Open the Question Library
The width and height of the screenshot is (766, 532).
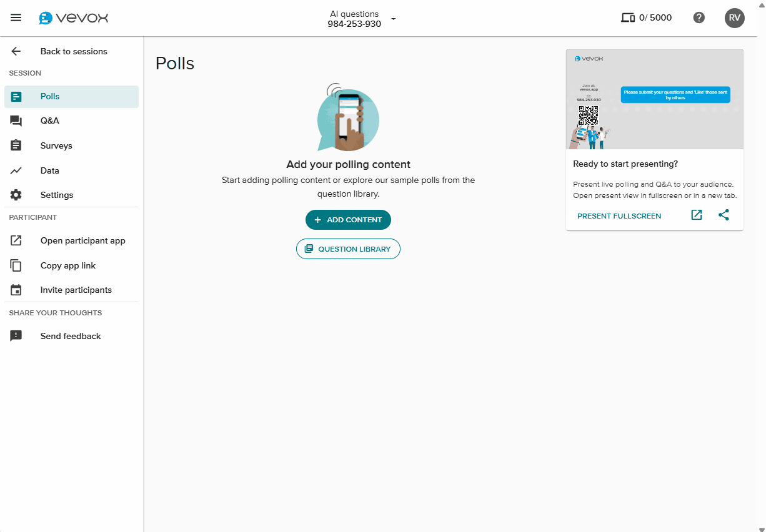coord(348,249)
